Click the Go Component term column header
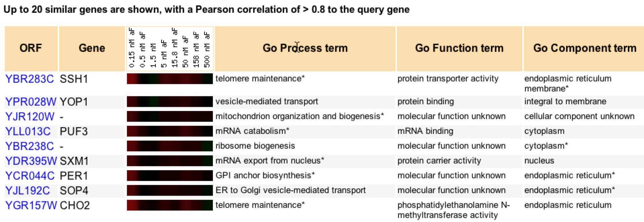This screenshot has width=644, height=222. coord(585,48)
